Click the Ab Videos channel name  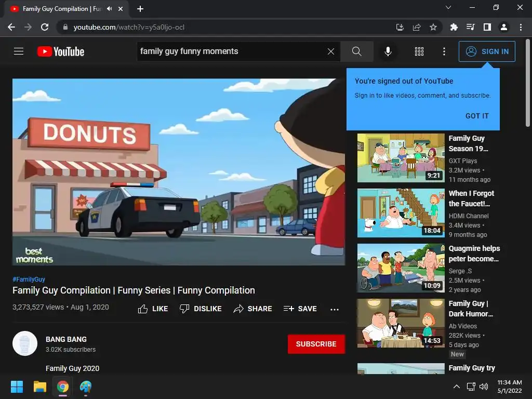[463, 326]
